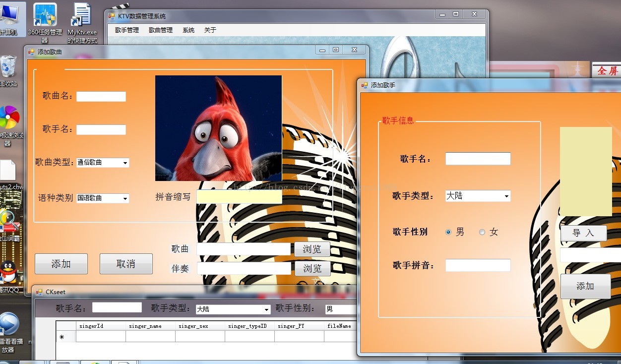This screenshot has height=364, width=621.
Task: Click the path field below 导入 button
Action: 590,255
